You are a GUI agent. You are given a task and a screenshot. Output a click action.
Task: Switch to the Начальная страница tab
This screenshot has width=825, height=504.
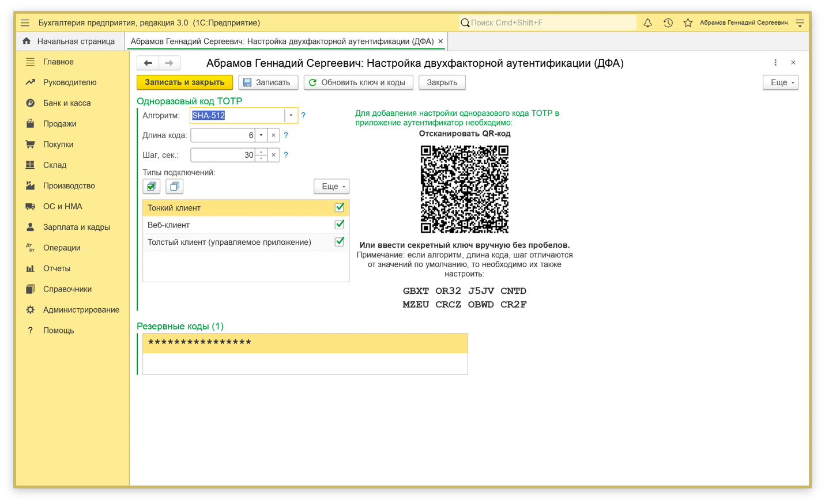(x=69, y=41)
